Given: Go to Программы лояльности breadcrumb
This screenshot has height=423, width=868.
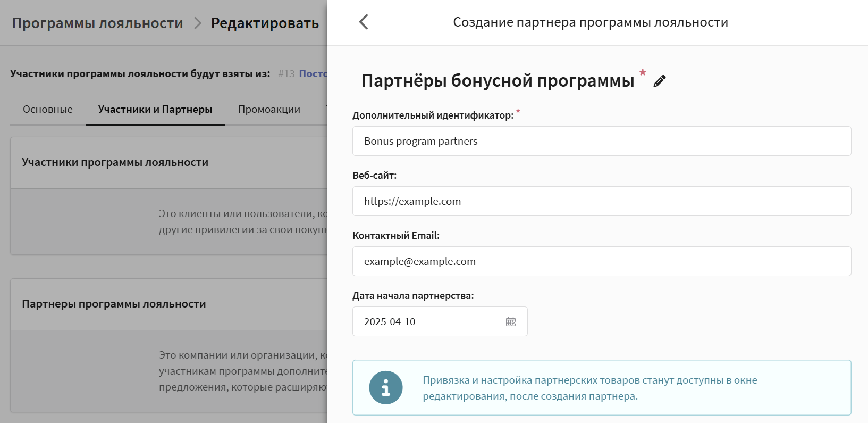Looking at the screenshot, I should (97, 23).
